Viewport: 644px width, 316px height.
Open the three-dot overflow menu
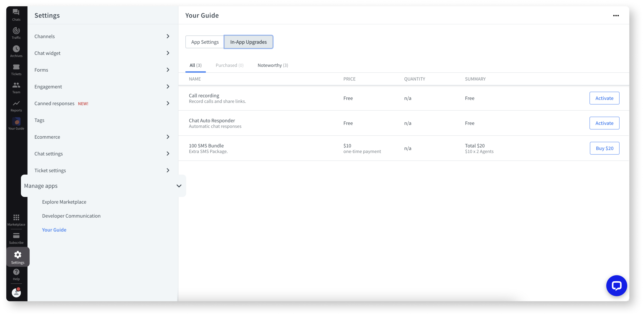616,16
